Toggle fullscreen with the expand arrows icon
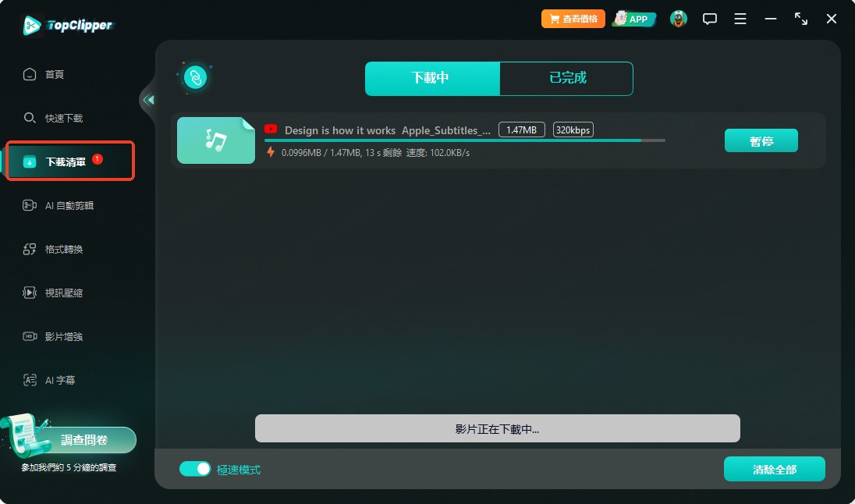The height and width of the screenshot is (504, 855). click(x=801, y=19)
